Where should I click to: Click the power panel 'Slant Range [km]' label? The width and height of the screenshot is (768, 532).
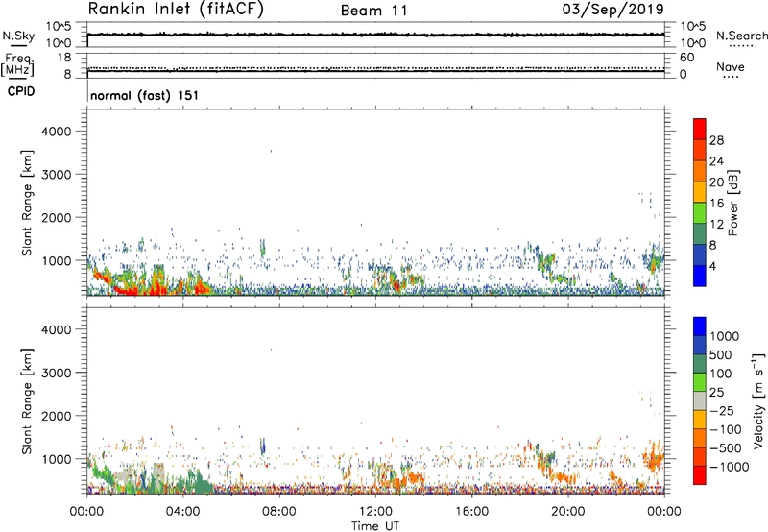tap(27, 203)
